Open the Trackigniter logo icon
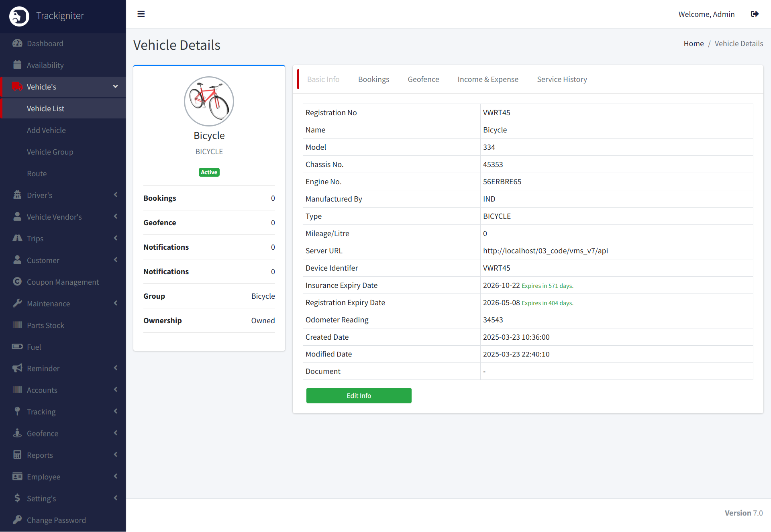The height and width of the screenshot is (532, 771). [x=19, y=16]
